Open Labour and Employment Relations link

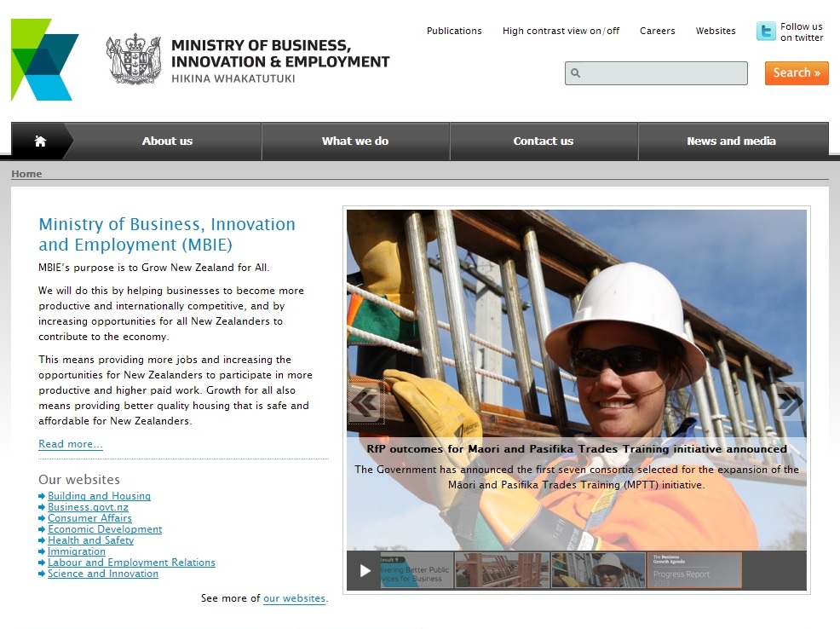click(131, 563)
